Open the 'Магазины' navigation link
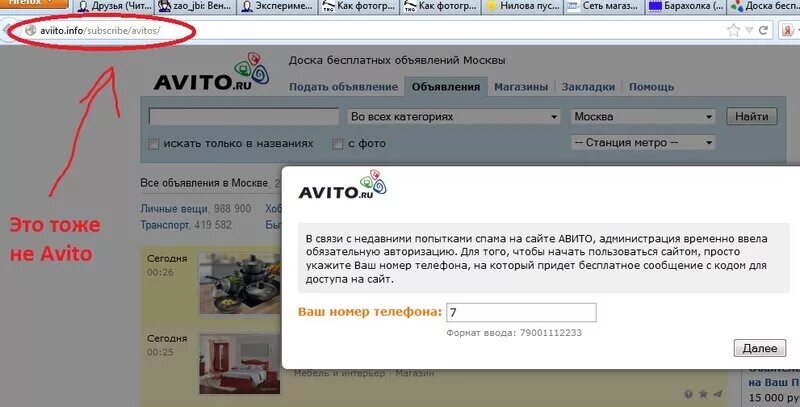 (521, 87)
